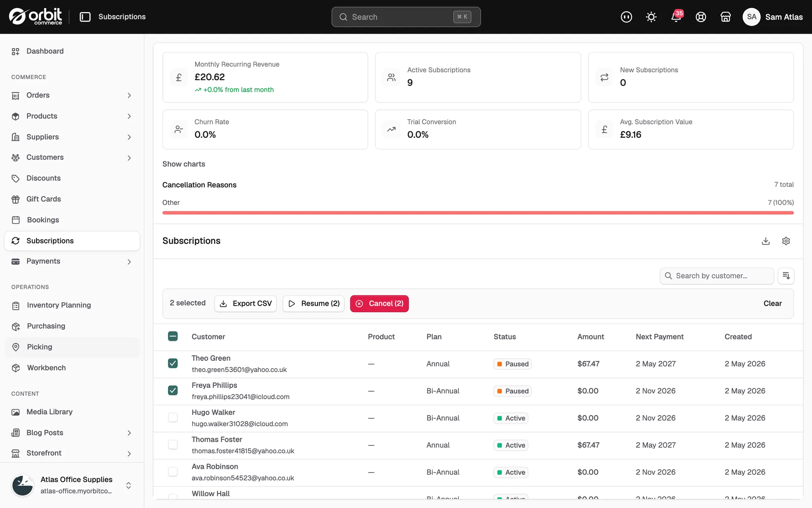
Task: Open the store switcher chevron
Action: (x=128, y=485)
